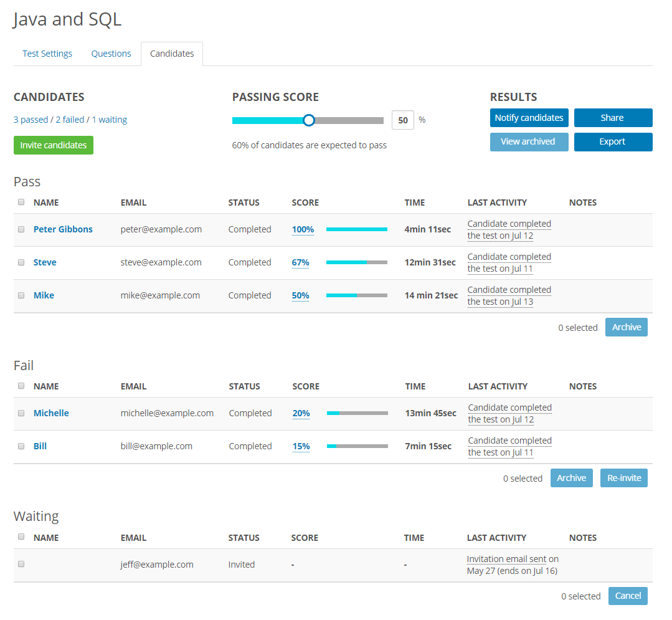Open the Questions tab

111,54
